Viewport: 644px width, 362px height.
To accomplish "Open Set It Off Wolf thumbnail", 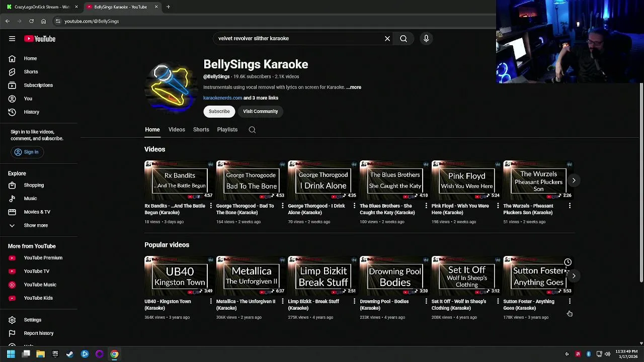I will [466, 276].
